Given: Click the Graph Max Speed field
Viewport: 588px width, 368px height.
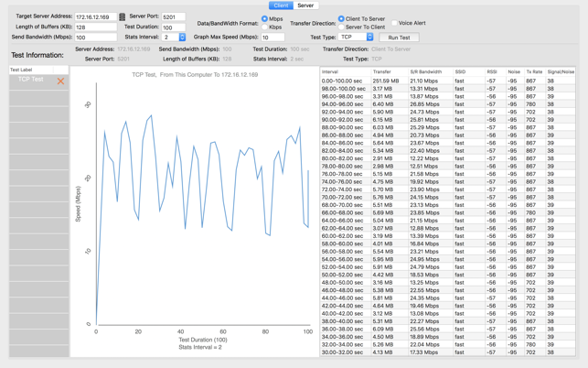Looking at the screenshot, I should pyautogui.click(x=273, y=38).
